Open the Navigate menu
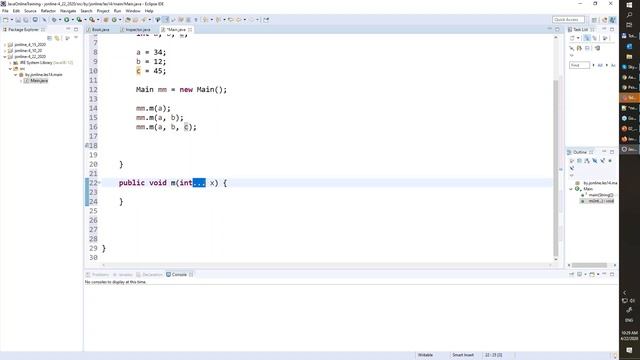The height and width of the screenshot is (360, 640). tap(68, 11)
